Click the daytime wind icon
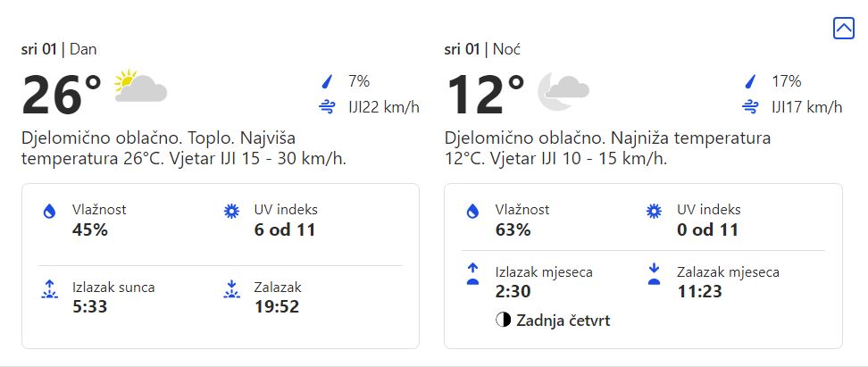The height and width of the screenshot is (367, 868). tap(327, 108)
